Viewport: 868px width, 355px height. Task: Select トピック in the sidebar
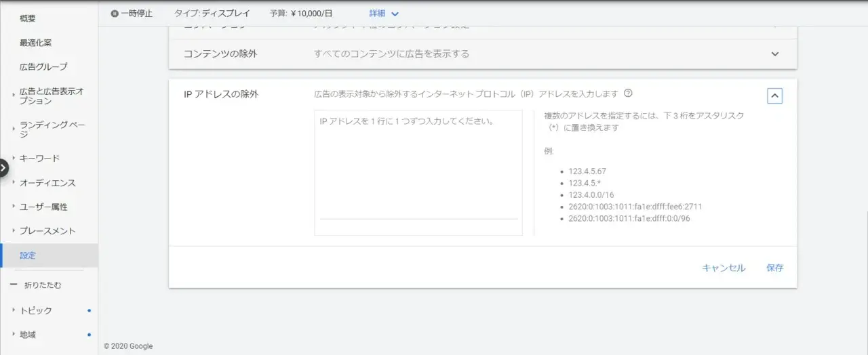tap(35, 310)
